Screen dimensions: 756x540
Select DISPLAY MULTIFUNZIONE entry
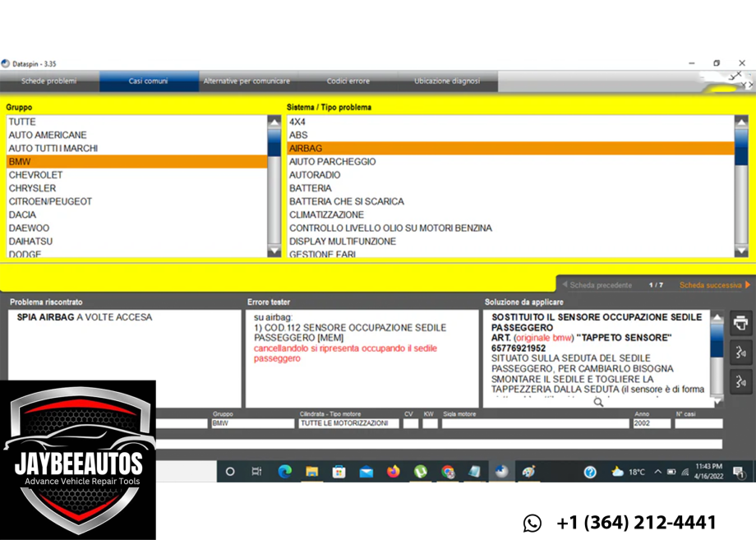click(510, 241)
